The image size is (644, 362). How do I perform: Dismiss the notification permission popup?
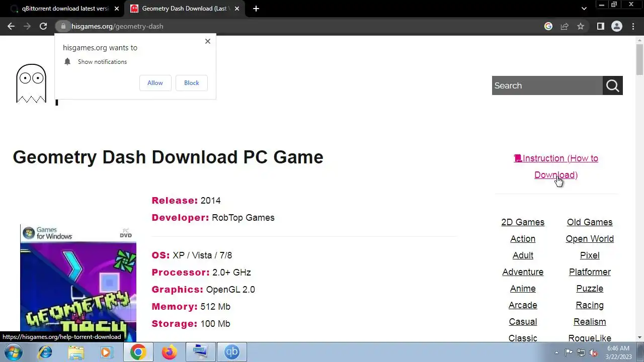[208, 41]
